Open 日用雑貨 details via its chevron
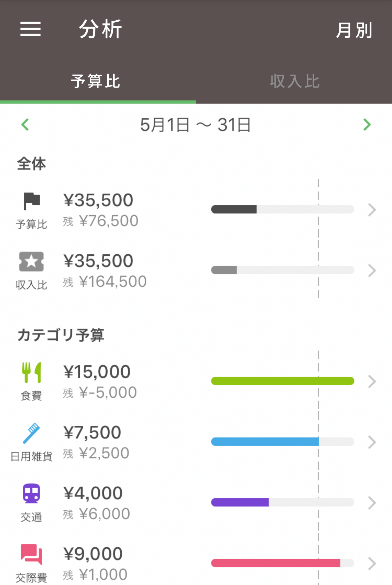Image resolution: width=392 pixels, height=585 pixels. point(372,442)
